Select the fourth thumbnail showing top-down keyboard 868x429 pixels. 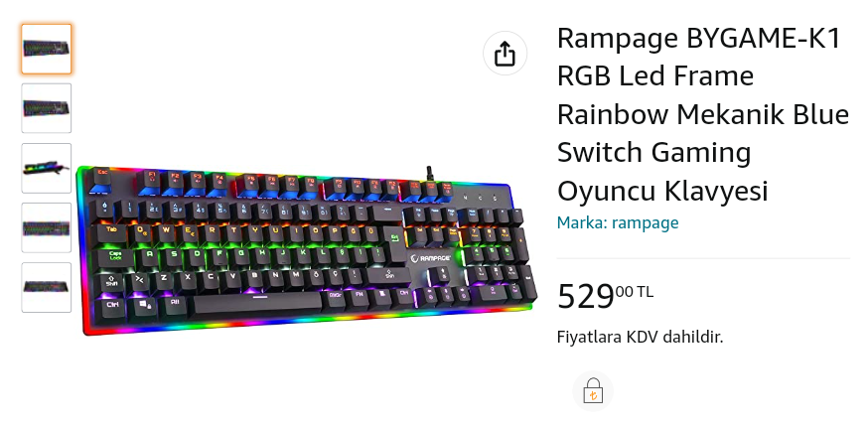coord(47,227)
